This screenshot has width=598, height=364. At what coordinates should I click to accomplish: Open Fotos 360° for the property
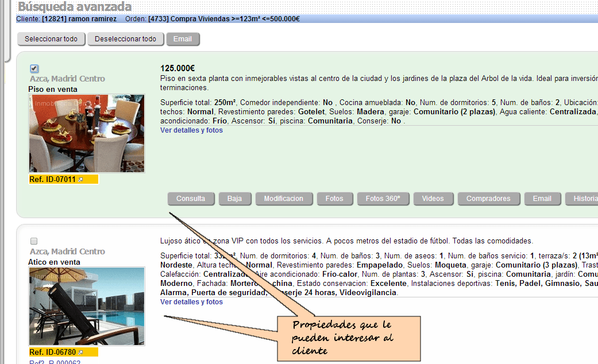(383, 199)
